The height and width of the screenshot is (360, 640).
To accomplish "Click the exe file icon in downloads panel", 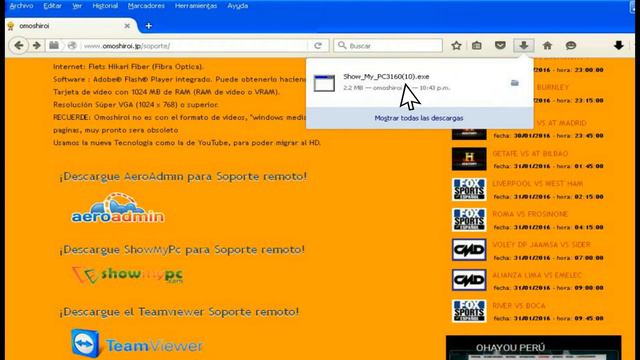I will (324, 83).
